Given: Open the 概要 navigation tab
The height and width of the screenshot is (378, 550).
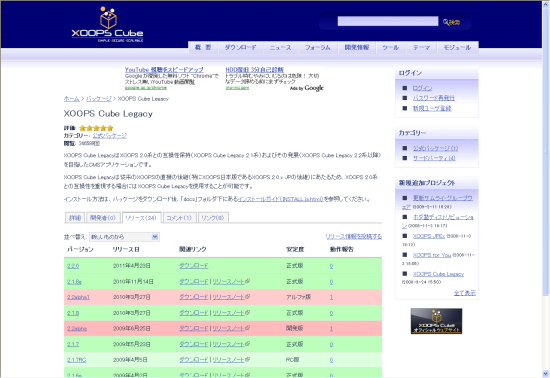Looking at the screenshot, I should click(x=203, y=48).
